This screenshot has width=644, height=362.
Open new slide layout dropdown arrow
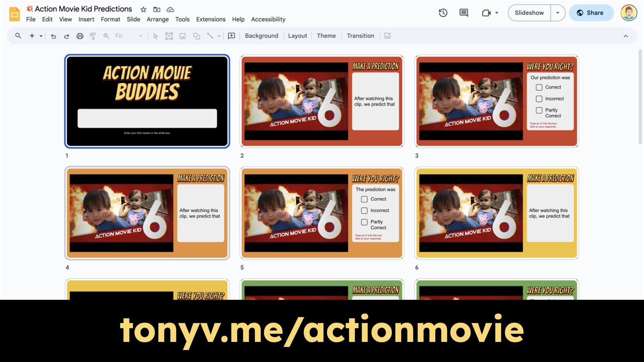[41, 36]
